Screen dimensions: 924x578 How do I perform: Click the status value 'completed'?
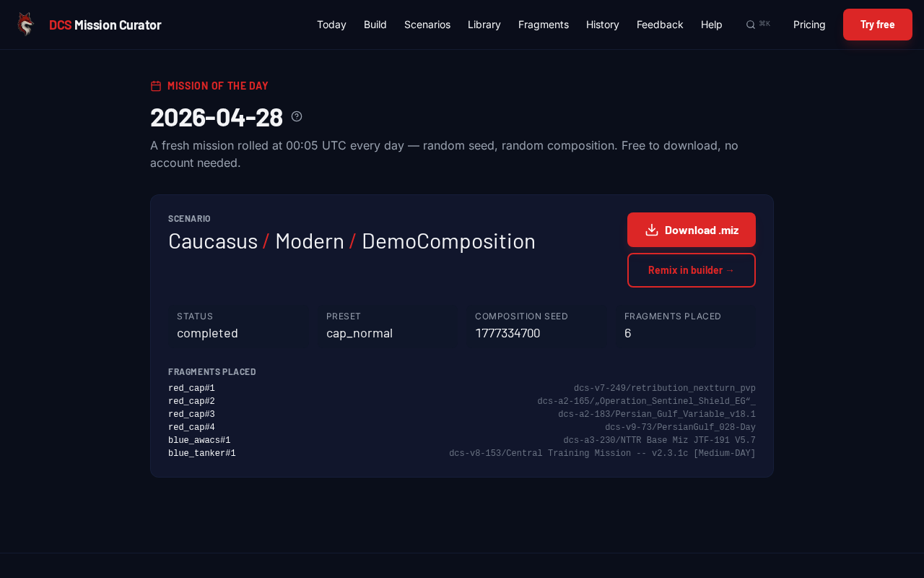point(208,333)
